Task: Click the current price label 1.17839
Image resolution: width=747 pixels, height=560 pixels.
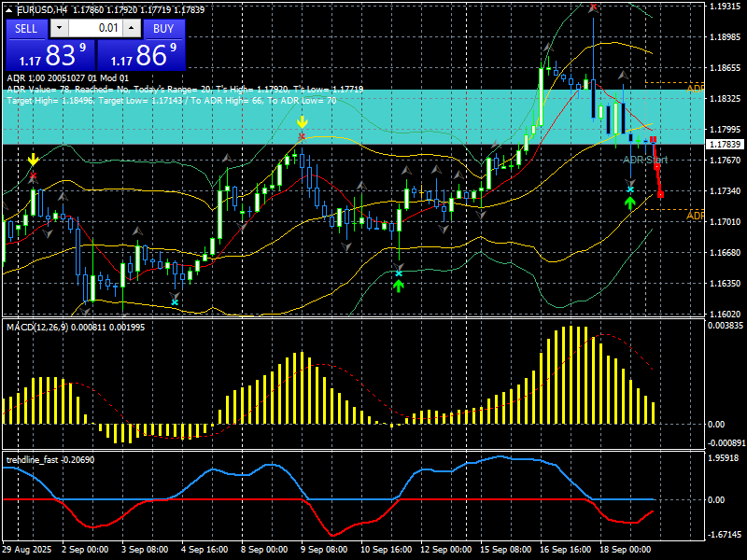Action: tap(726, 145)
